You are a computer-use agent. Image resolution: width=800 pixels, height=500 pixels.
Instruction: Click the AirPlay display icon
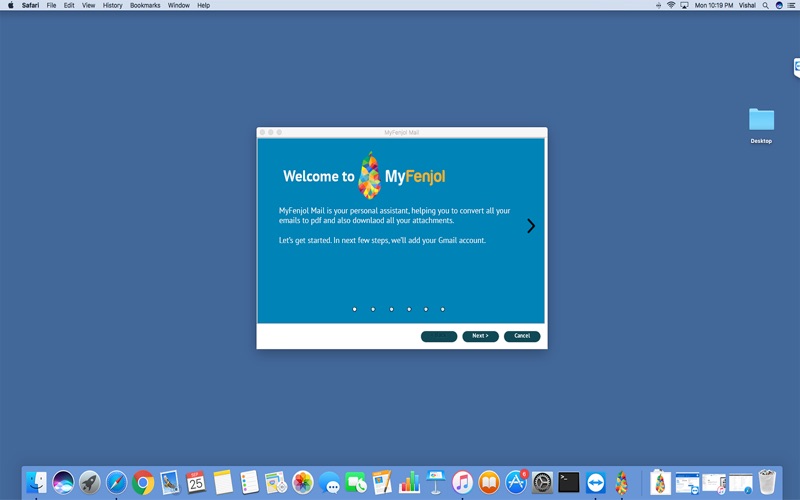[x=684, y=5]
